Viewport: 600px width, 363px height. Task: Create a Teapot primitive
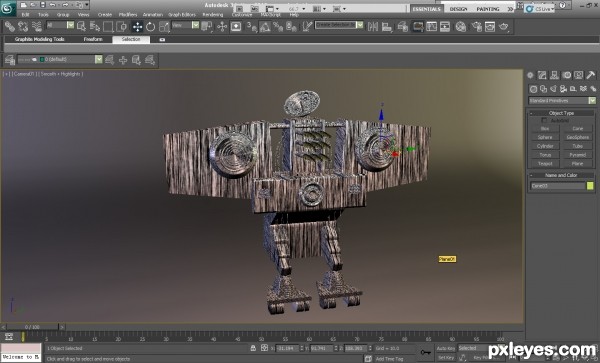[545, 164]
